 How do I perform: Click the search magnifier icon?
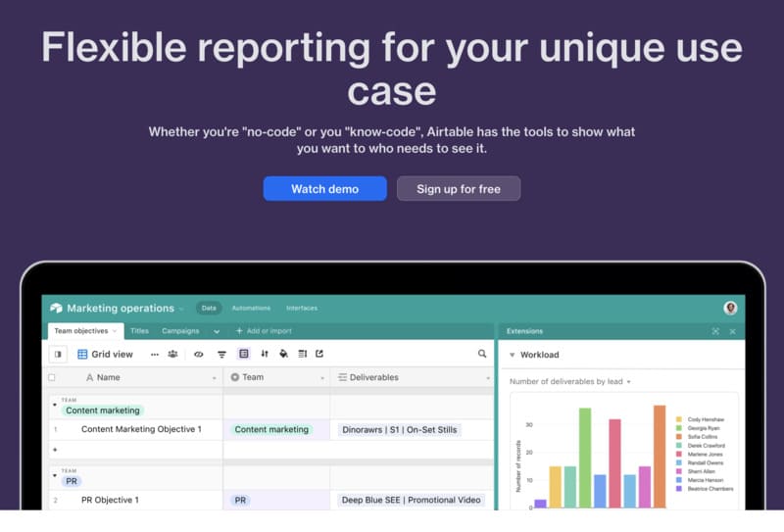click(482, 354)
